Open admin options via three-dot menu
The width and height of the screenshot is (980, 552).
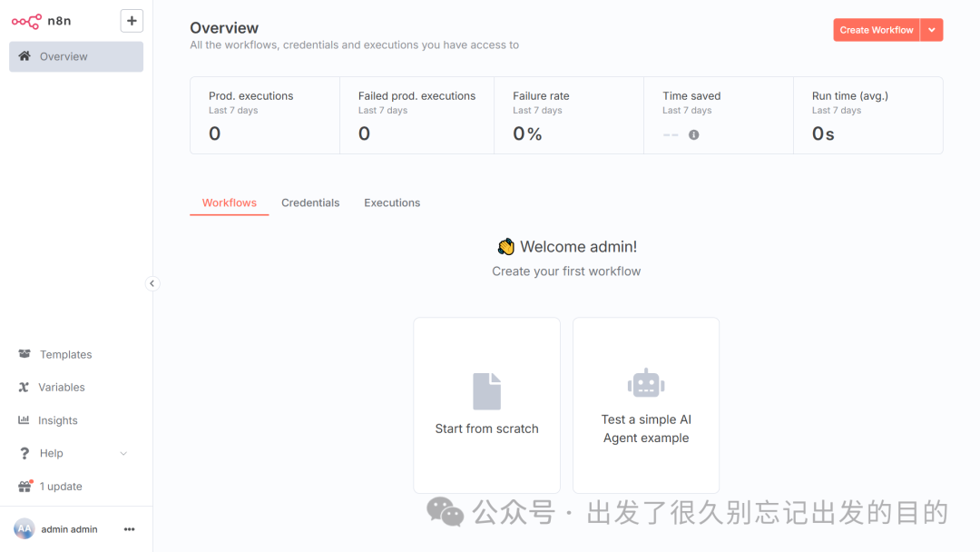click(129, 528)
